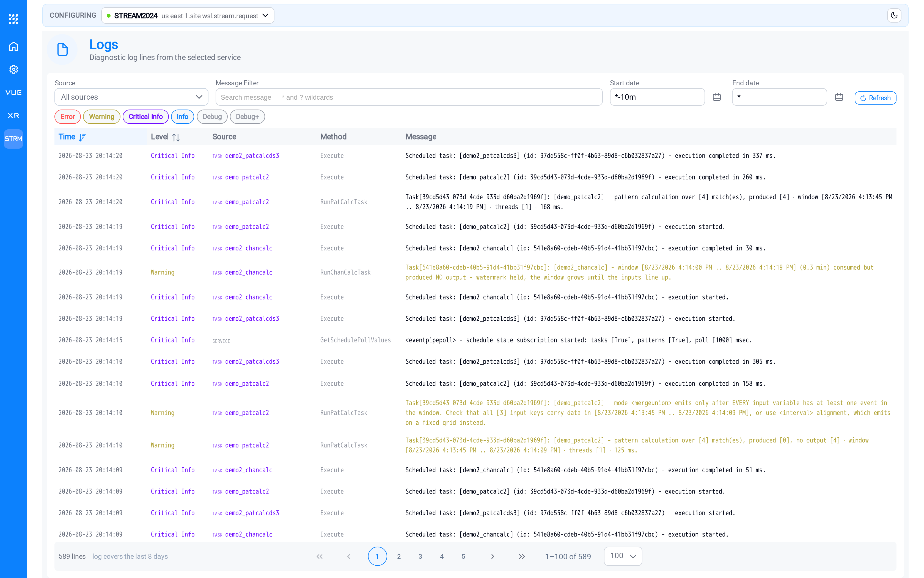Open Start date calendar picker

tap(717, 97)
